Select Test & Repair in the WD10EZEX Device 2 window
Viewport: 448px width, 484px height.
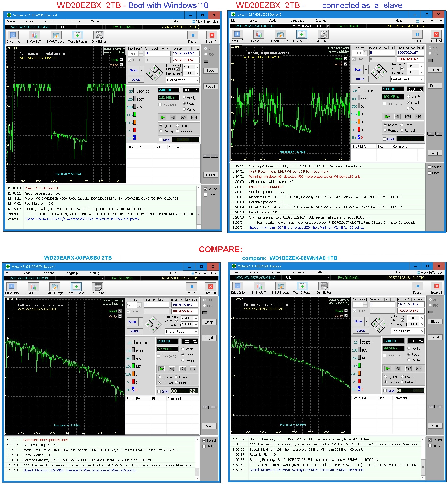coord(302,288)
